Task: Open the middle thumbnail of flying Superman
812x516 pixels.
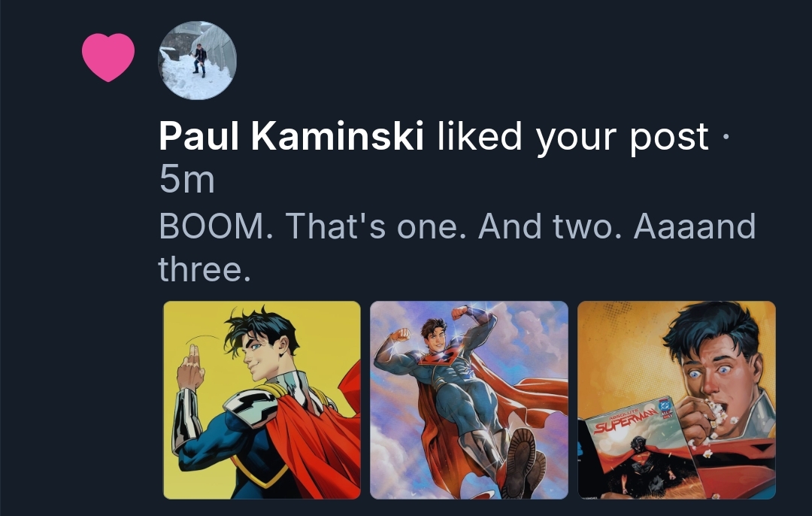Action: pyautogui.click(x=468, y=399)
